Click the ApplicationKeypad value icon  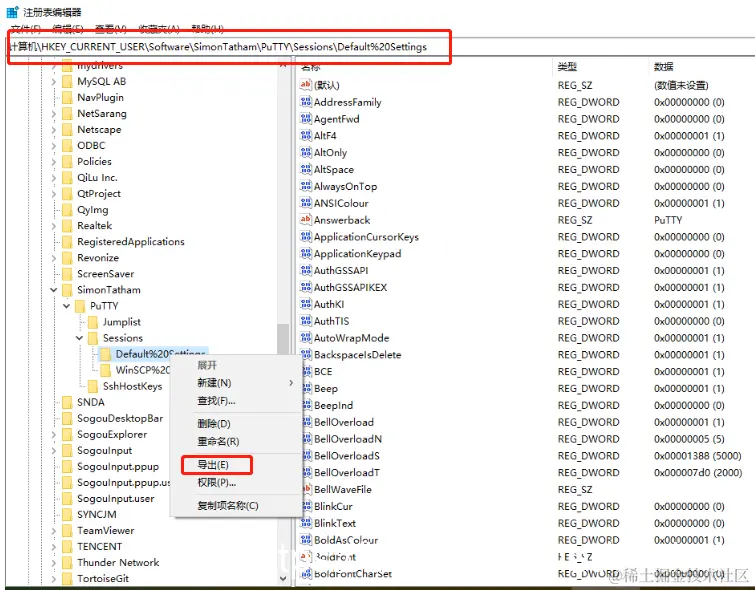[x=306, y=253]
